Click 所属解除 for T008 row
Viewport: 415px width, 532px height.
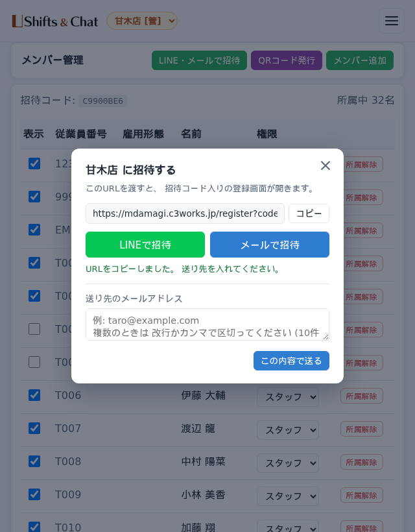(361, 462)
